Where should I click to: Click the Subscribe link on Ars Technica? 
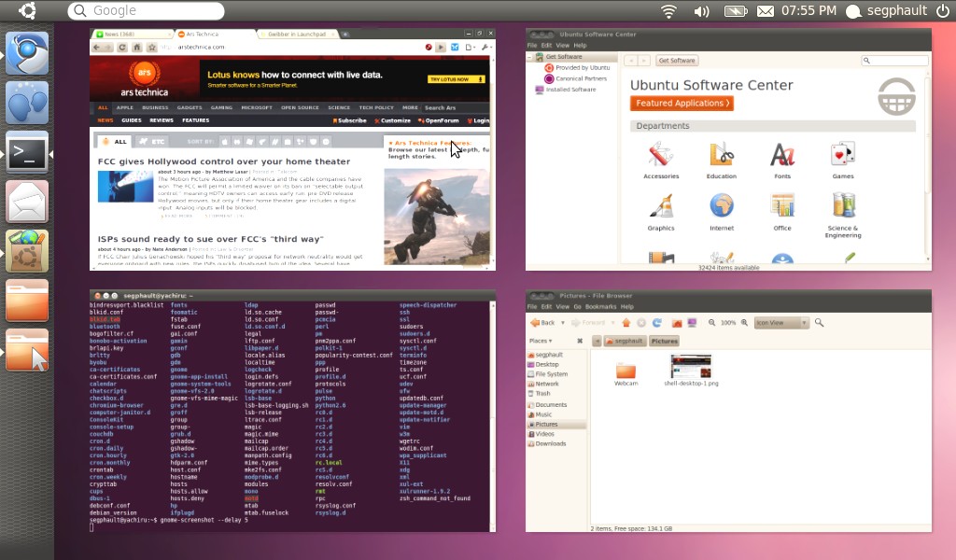click(349, 120)
